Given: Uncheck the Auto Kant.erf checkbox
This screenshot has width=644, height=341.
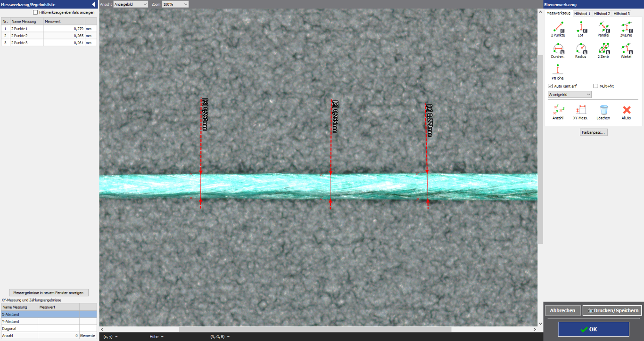Looking at the screenshot, I should tap(550, 86).
